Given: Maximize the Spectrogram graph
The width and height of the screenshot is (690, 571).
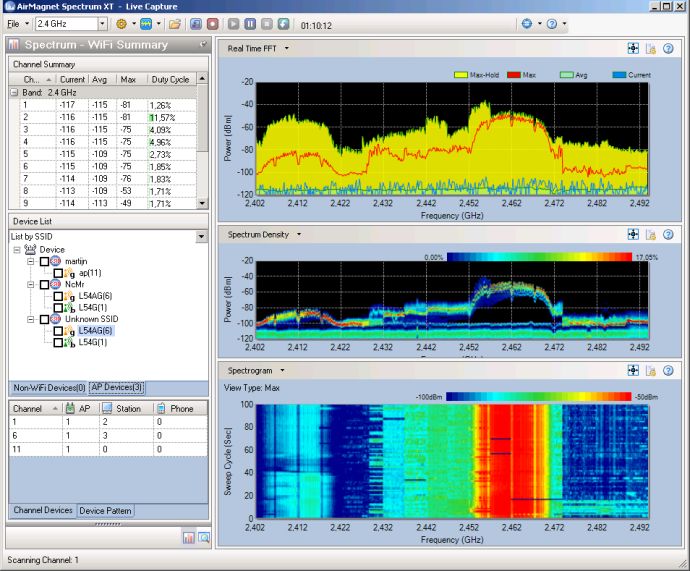Looking at the screenshot, I should click(x=633, y=370).
